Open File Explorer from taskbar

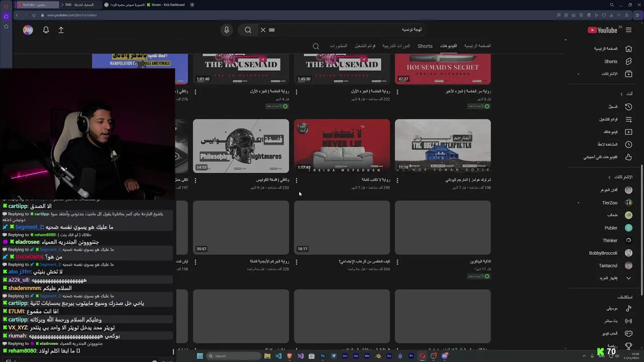[x=267, y=356]
